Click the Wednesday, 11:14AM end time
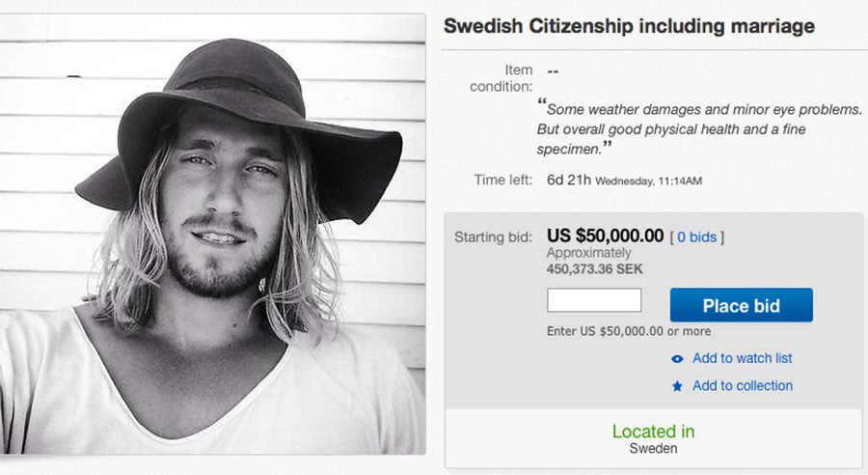The height and width of the screenshot is (475, 868). 647,181
